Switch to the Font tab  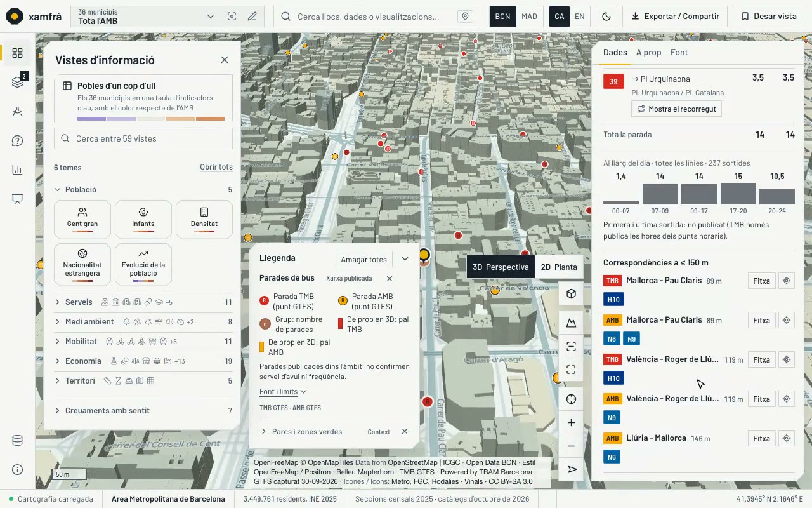pyautogui.click(x=679, y=53)
